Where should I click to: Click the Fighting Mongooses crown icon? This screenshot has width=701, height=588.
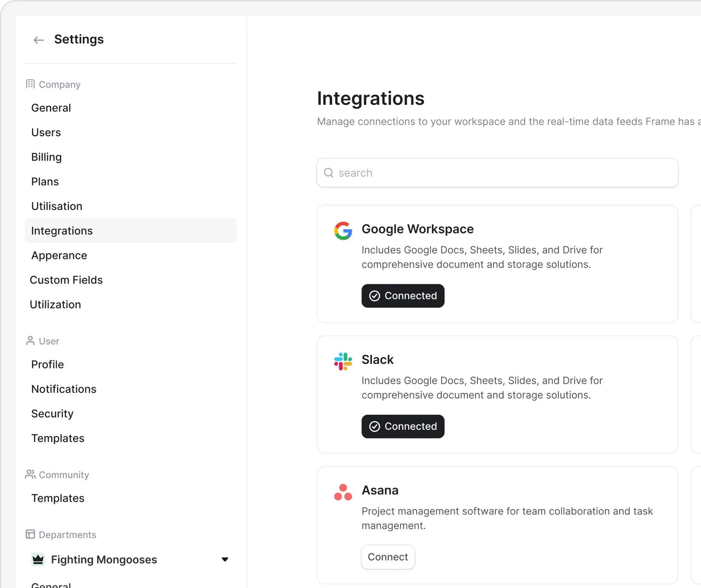point(38,560)
